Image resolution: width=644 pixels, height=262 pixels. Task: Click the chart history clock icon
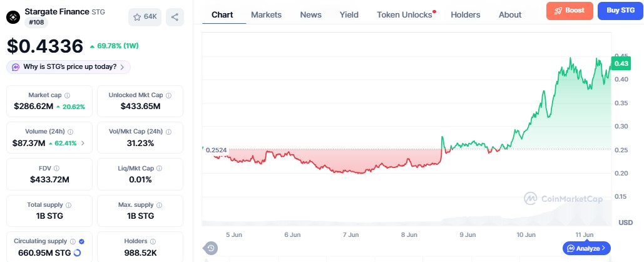(211, 248)
